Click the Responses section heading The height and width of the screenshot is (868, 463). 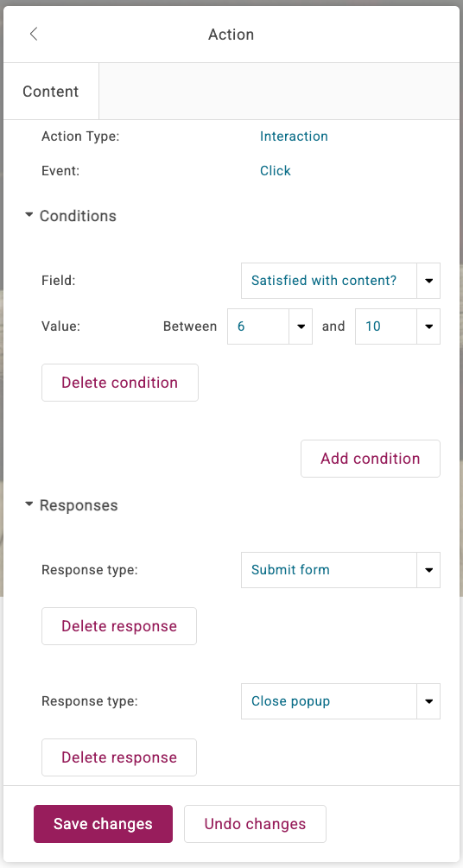tap(79, 505)
